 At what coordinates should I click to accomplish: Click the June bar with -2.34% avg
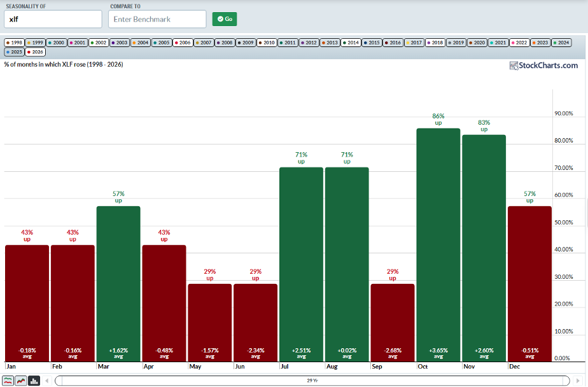tap(255, 323)
